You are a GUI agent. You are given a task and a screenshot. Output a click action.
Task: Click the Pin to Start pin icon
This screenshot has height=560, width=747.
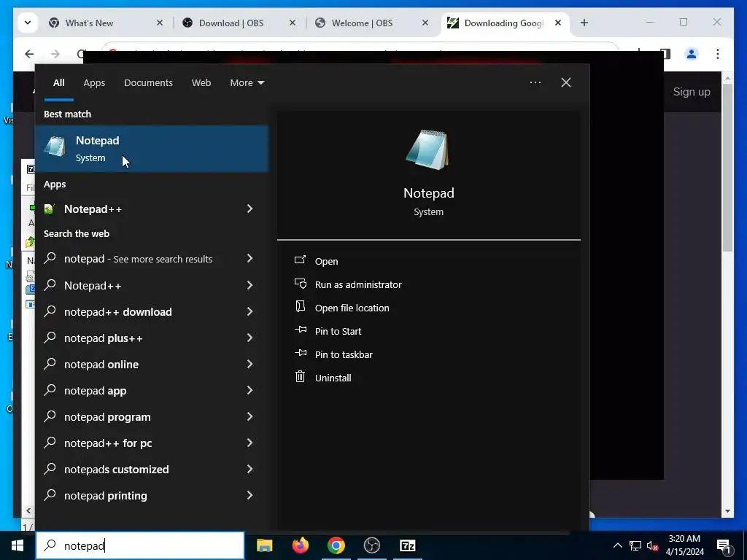click(301, 330)
